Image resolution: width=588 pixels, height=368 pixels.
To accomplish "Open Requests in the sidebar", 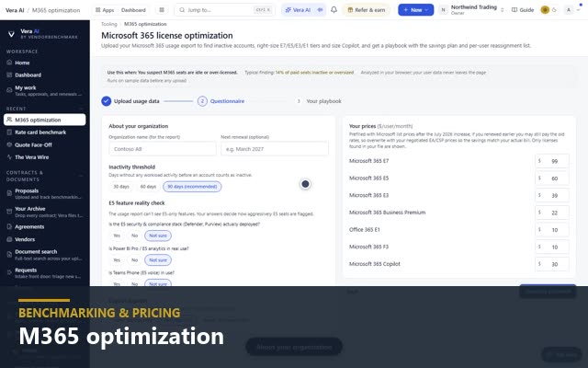I will click(45, 273).
